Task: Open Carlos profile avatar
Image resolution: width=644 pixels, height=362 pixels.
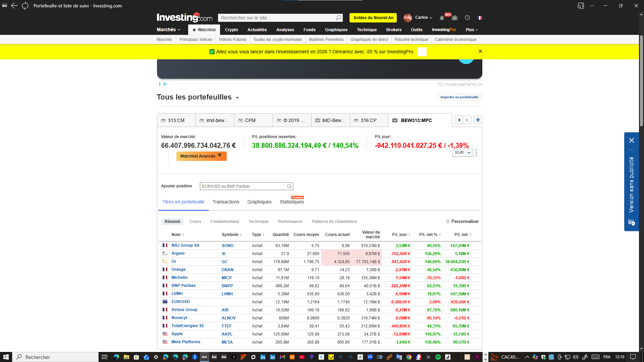Action: click(408, 18)
